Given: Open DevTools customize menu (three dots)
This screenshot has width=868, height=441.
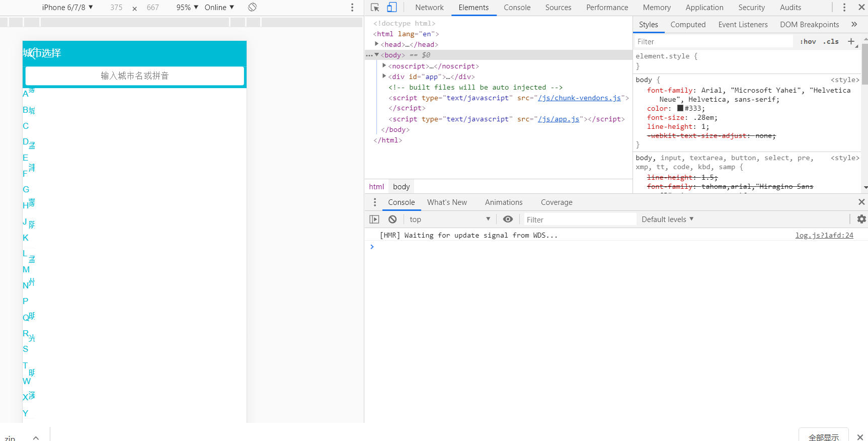Looking at the screenshot, I should coord(844,7).
